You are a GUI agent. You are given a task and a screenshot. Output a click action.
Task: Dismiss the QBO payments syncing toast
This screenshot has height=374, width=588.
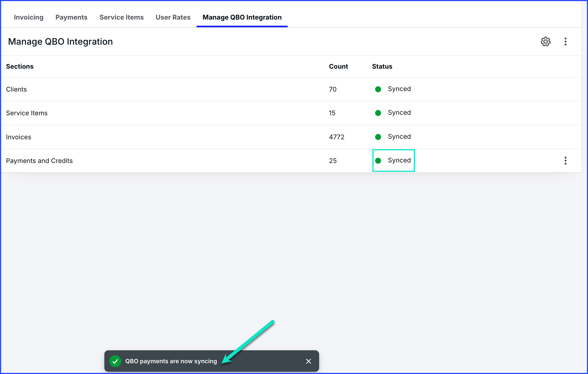point(309,361)
